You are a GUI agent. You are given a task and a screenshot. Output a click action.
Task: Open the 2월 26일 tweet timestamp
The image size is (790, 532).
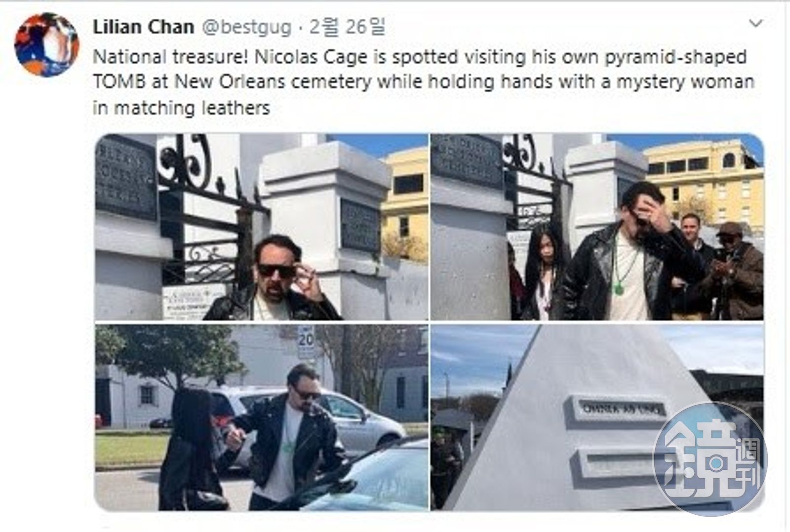click(x=348, y=27)
